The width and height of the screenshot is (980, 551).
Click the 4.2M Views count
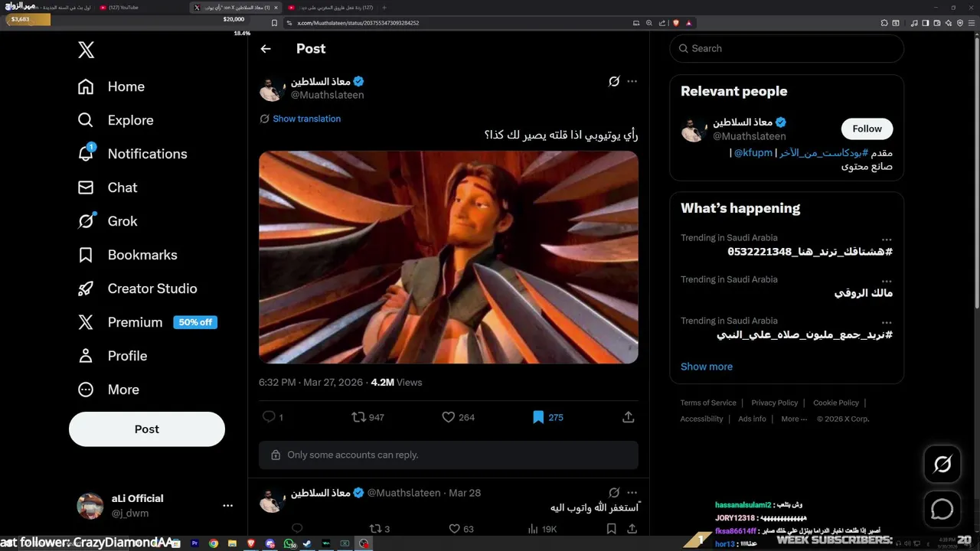pyautogui.click(x=396, y=382)
